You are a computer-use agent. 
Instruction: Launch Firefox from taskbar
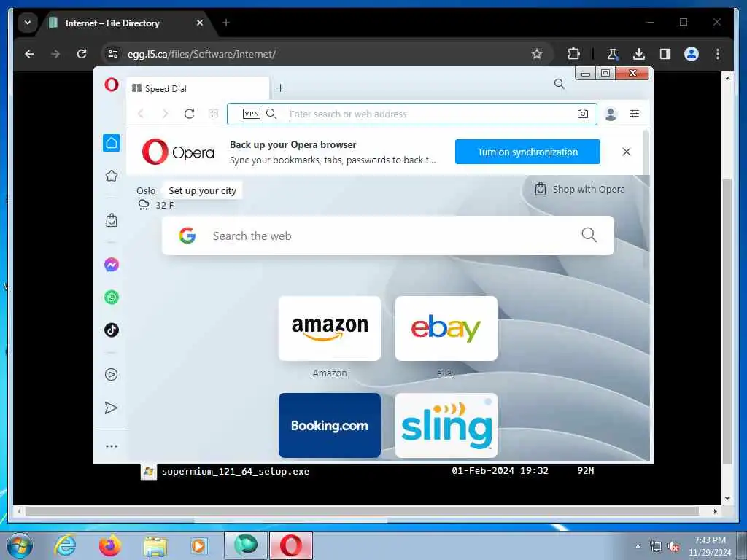coord(110,545)
